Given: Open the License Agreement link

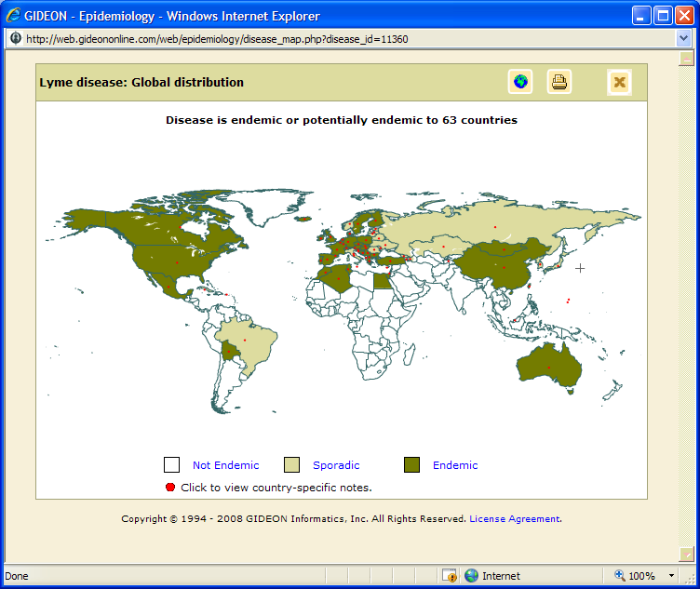Looking at the screenshot, I should click(x=515, y=518).
